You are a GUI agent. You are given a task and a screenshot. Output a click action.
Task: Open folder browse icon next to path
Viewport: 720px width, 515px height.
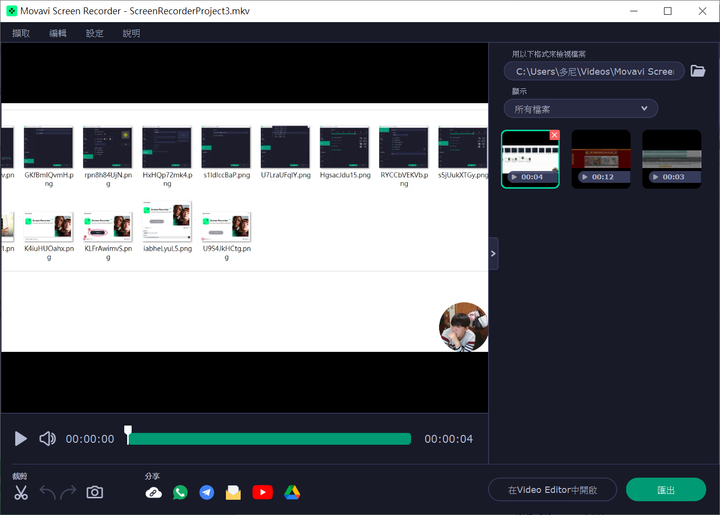698,71
